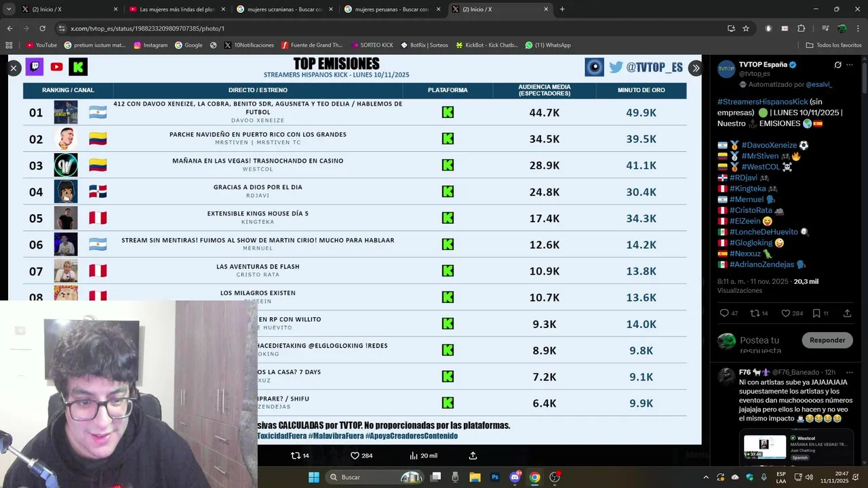This screenshot has height=488, width=868.
Task: Share the post via the sidebar share icon
Action: coord(847,313)
